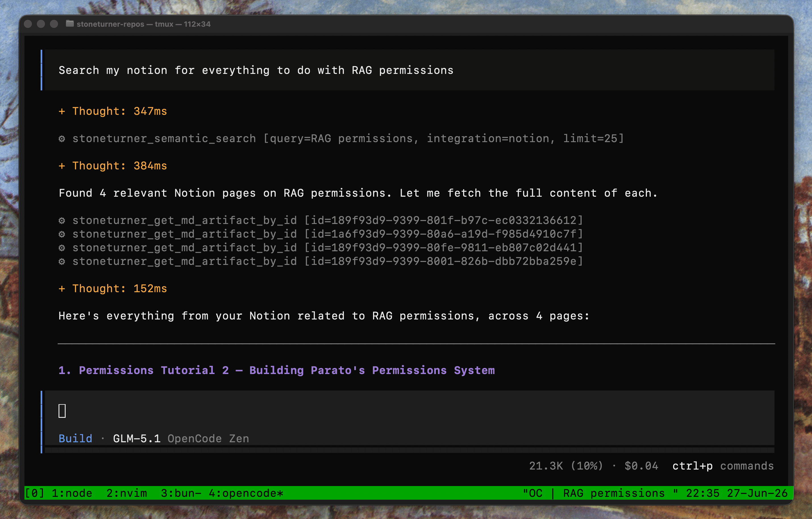Screen dimensions: 812x519
Task: Click the folder icon in the title bar
Action: tap(70, 24)
